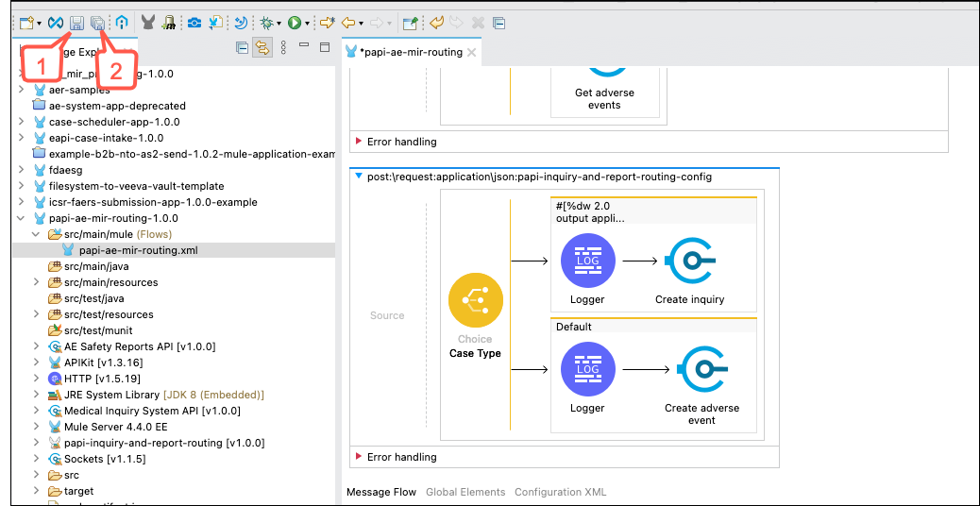Click Collapse All in Package Explorer header
Viewport: 980px width, 506px height.
coord(242,47)
